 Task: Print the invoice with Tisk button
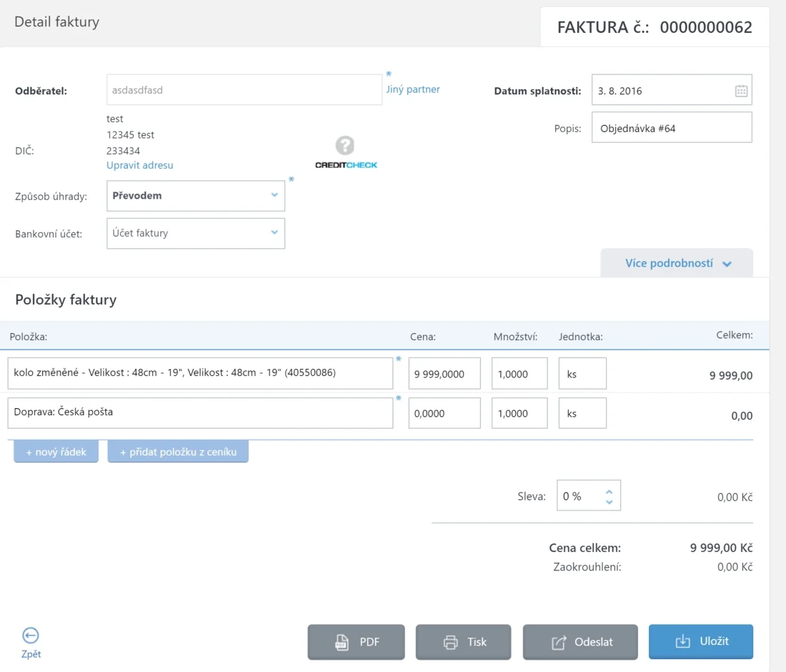463,642
